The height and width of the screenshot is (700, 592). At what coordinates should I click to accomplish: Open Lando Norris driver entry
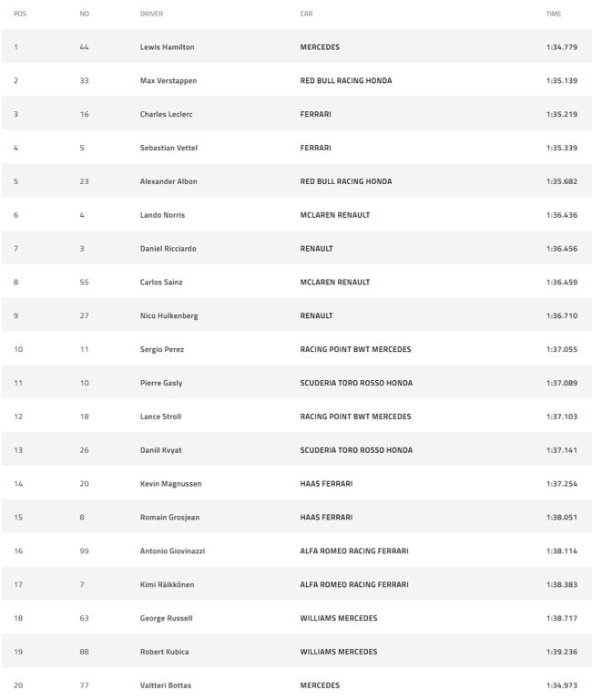(x=162, y=215)
